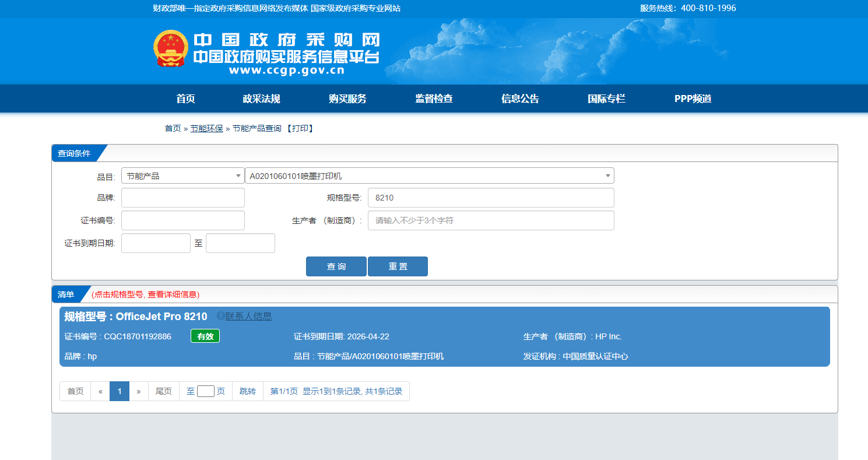Click the certificate expiry start date field
868x460 pixels.
click(156, 243)
